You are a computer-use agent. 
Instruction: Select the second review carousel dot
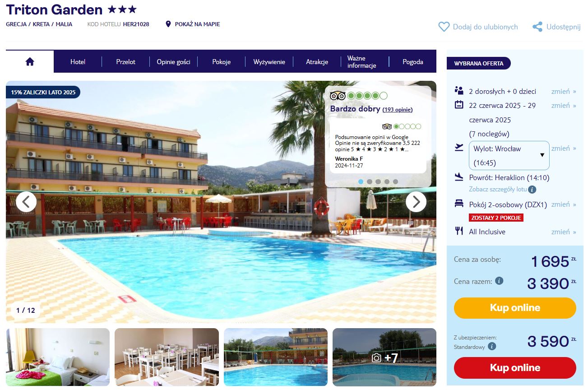coord(370,181)
